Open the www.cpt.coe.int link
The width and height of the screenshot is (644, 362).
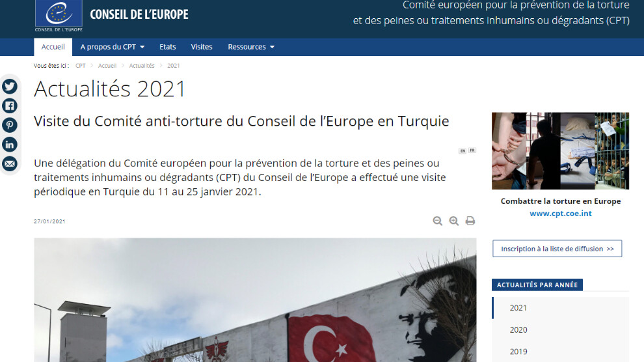coord(561,214)
